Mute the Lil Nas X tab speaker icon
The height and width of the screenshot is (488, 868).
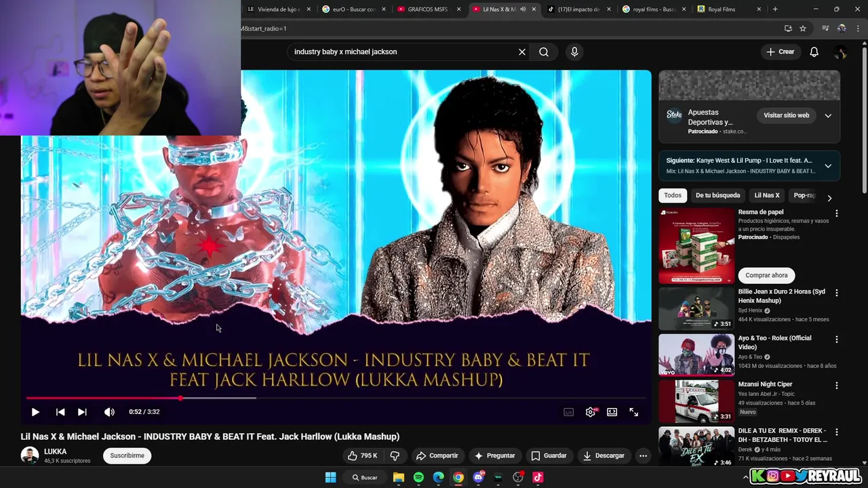point(522,9)
